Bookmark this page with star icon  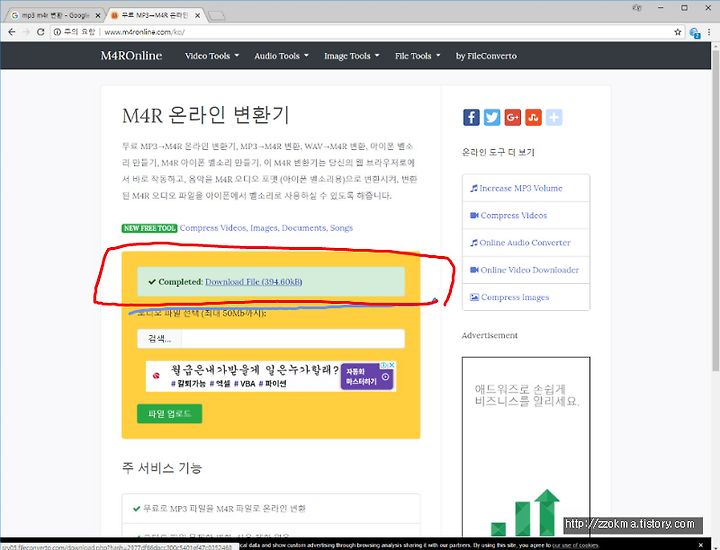point(677,32)
